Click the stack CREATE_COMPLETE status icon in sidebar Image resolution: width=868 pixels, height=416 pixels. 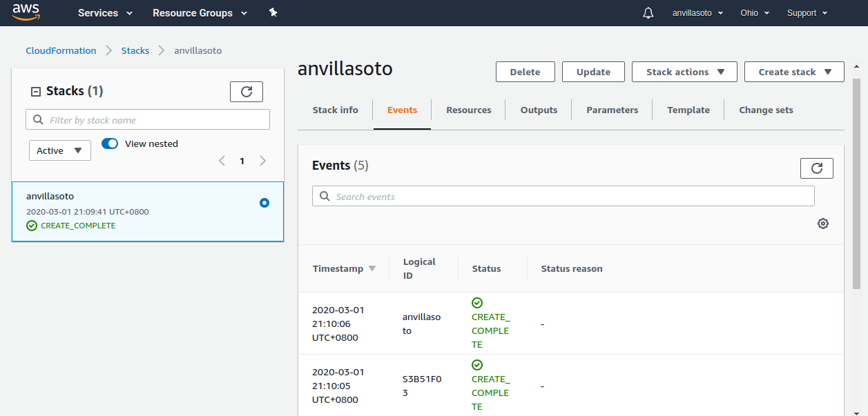pyautogui.click(x=32, y=226)
